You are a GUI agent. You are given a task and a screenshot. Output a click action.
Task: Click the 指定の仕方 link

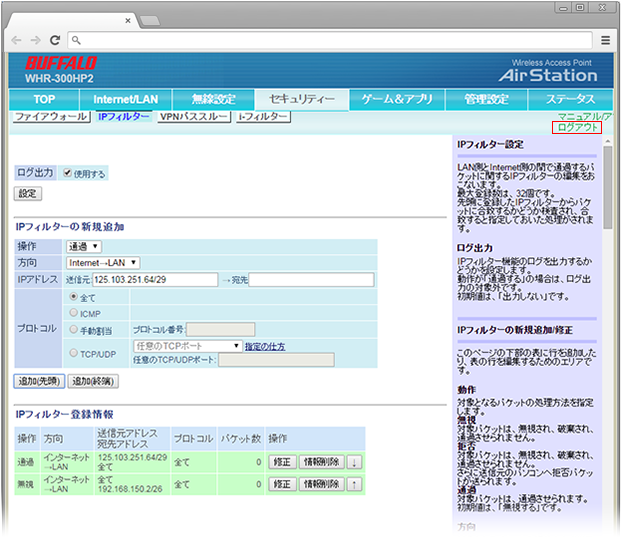(x=265, y=347)
